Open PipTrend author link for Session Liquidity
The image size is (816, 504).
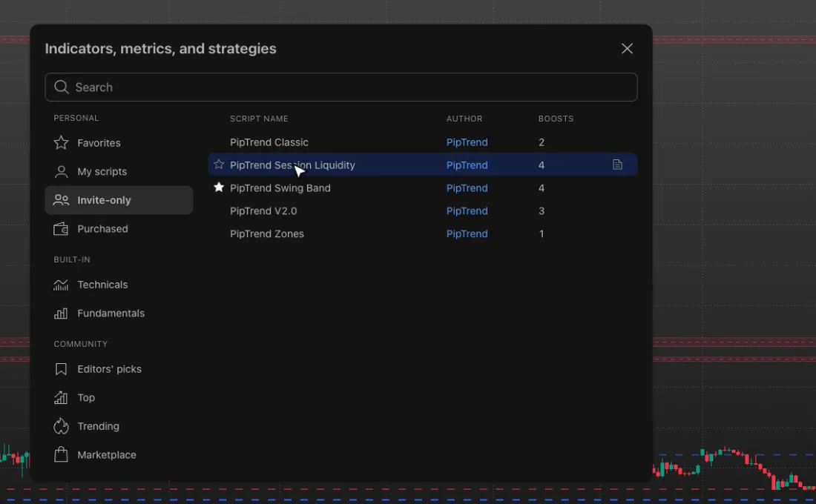[467, 165]
